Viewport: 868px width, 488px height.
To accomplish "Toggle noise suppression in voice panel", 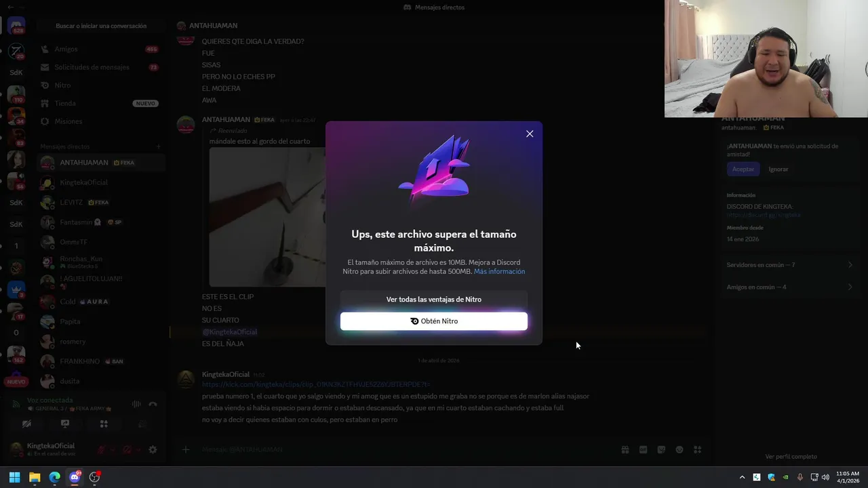I will click(136, 404).
